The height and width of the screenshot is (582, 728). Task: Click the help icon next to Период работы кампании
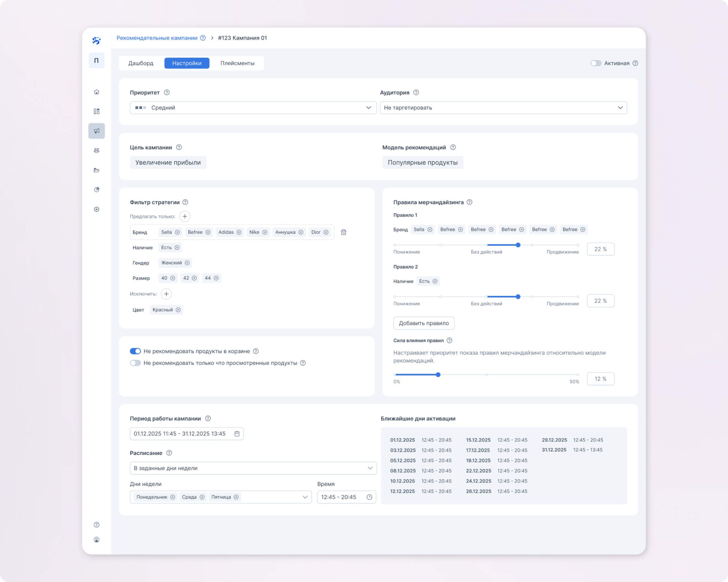[x=208, y=418]
